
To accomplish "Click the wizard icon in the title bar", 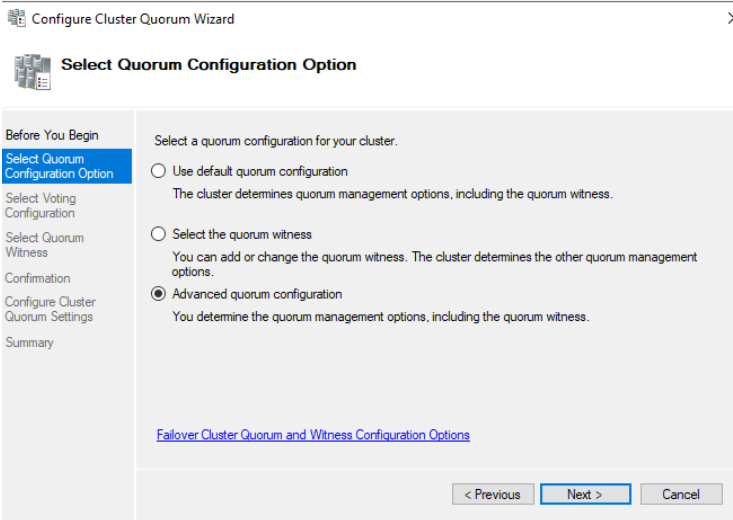I will (x=16, y=18).
